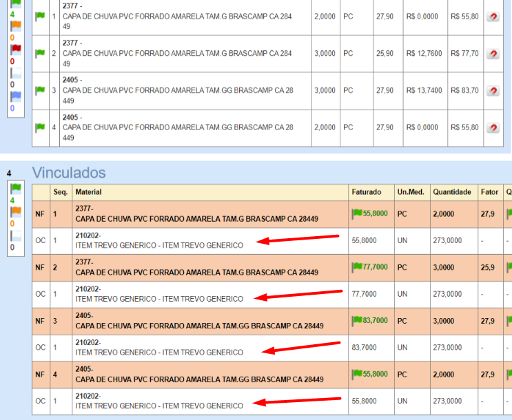Click the red question icon for item 1
Image resolution: width=512 pixels, height=420 pixels.
coord(493,16)
